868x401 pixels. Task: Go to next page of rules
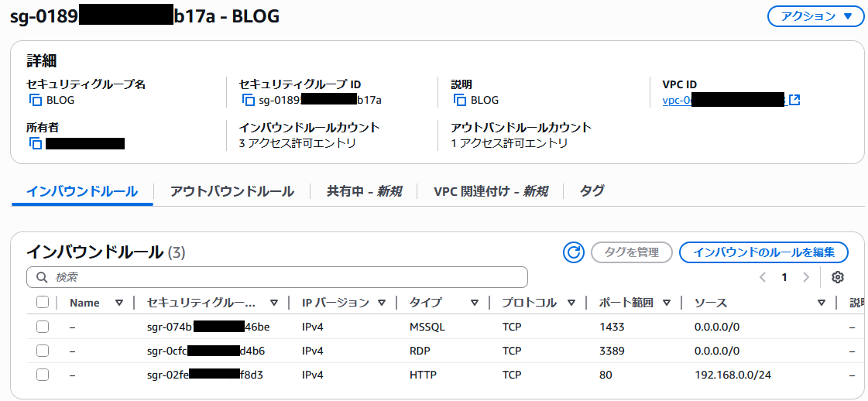[806, 277]
